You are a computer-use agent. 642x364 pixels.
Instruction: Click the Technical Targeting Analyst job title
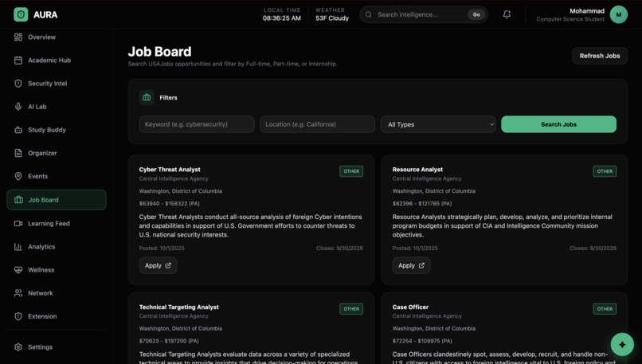tap(179, 307)
